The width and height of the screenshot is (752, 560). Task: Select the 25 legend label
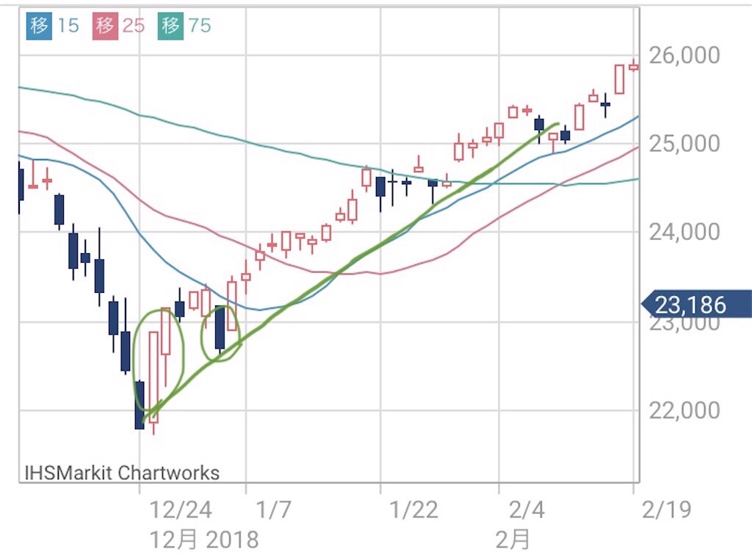tap(134, 26)
